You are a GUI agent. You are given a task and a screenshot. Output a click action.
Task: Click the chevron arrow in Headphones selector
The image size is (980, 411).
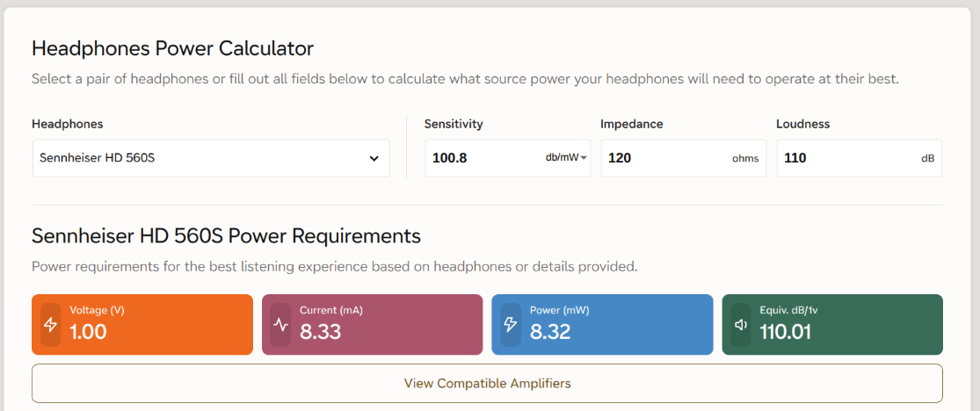point(374,159)
